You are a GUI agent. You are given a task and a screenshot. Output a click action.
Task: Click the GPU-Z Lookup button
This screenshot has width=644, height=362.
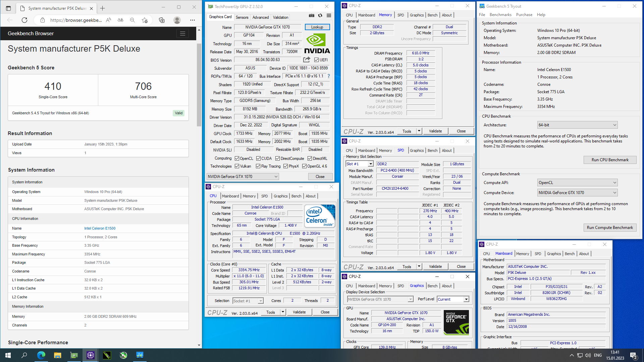click(317, 27)
